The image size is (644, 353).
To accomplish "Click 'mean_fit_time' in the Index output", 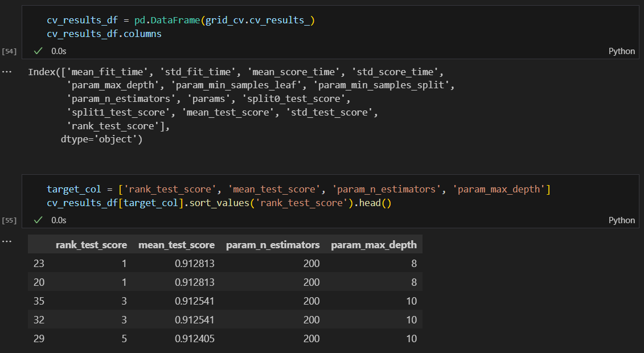I will [107, 72].
